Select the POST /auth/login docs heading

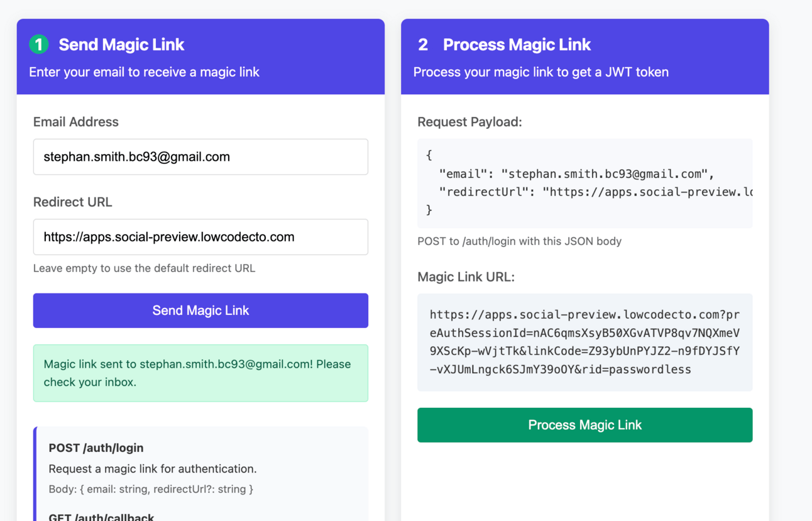[x=96, y=448]
